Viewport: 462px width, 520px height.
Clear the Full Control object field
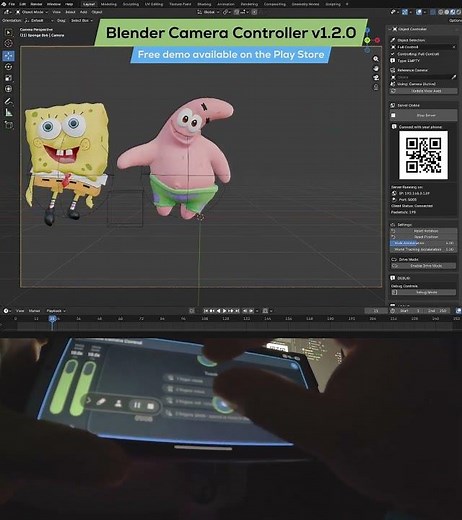point(454,47)
